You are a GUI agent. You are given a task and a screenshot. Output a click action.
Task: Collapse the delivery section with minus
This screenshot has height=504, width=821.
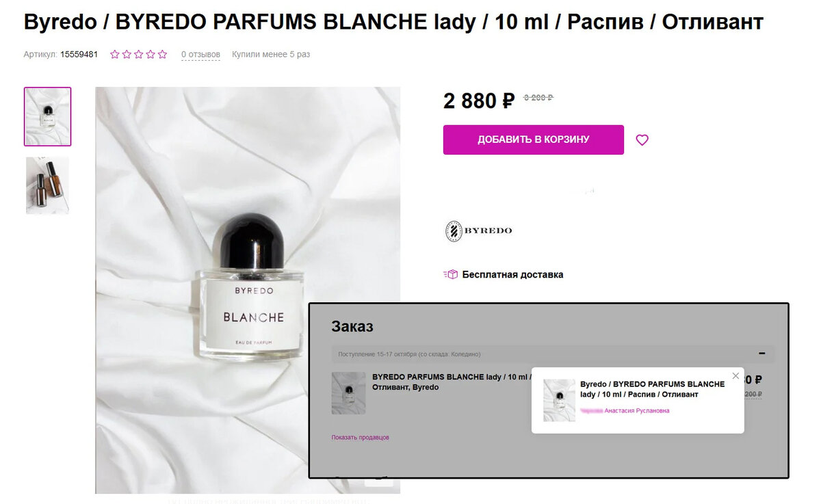762,354
